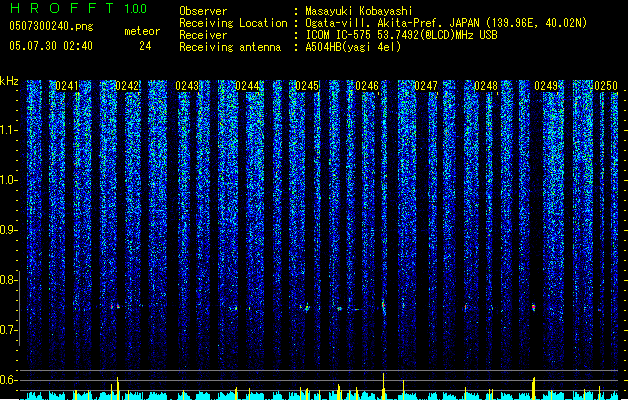Click the tall yellow intensity peak below 0246
Image resolution: width=629 pixels, height=400 pixels.
point(383,386)
